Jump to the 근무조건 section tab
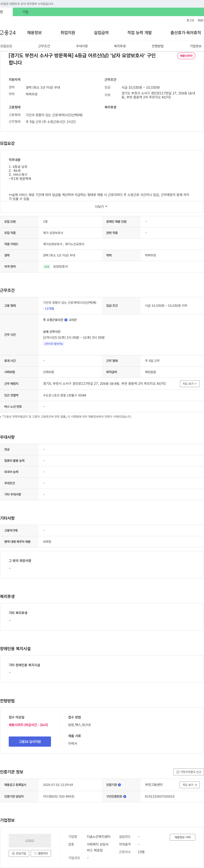204x868 pixels. pos(44,46)
